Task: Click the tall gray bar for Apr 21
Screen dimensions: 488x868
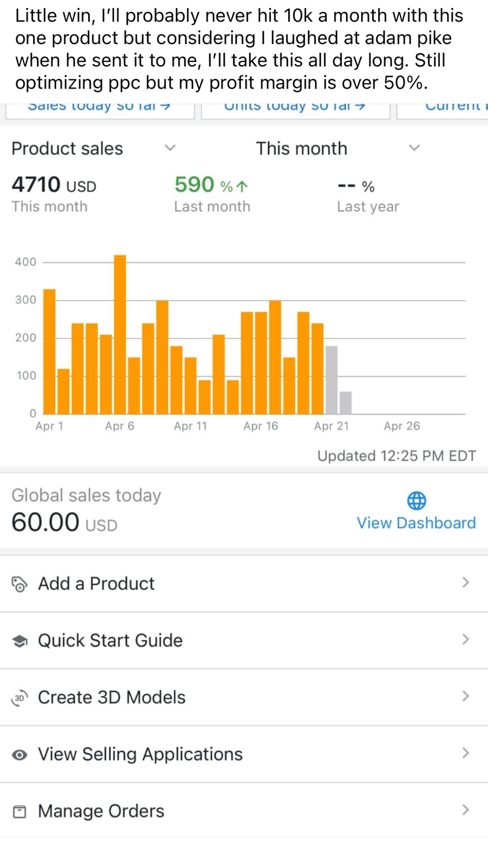Action: pos(331,380)
